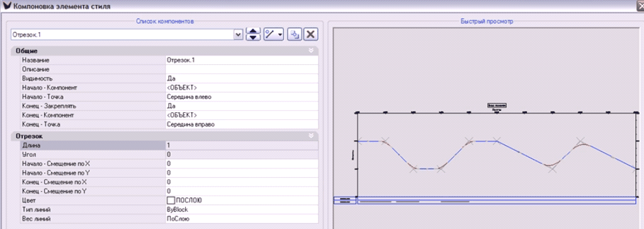Click the ПОСЛОЮ color swatch

(x=171, y=201)
